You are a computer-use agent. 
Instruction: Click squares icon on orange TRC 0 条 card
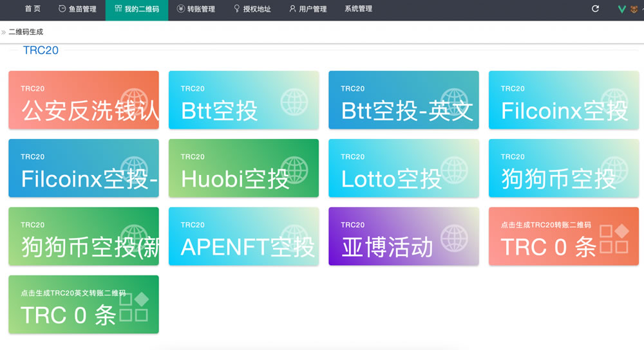tap(614, 238)
